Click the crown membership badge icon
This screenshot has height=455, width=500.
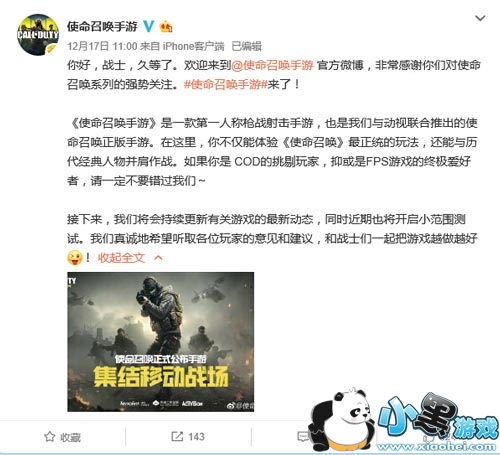point(166,26)
